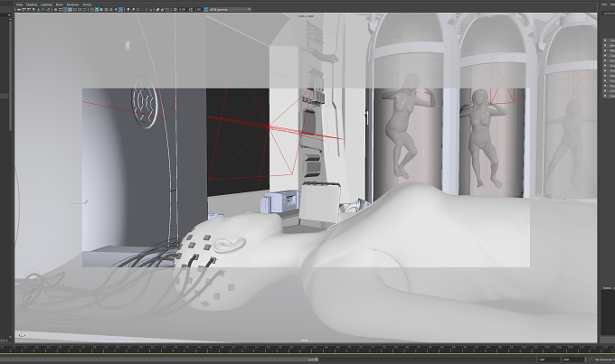
Task: Open the Panels menu
Action: (87, 5)
